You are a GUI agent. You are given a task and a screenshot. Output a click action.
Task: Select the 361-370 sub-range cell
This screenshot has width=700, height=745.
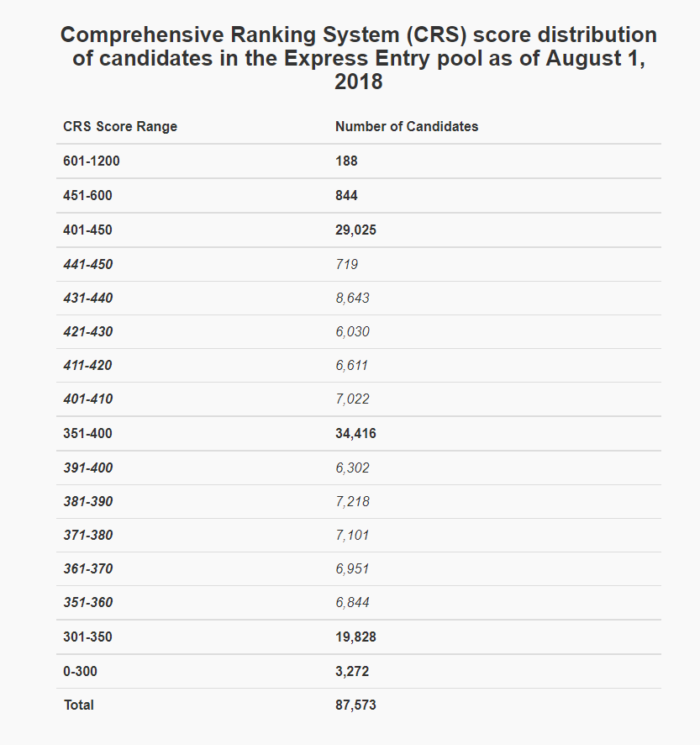click(87, 568)
